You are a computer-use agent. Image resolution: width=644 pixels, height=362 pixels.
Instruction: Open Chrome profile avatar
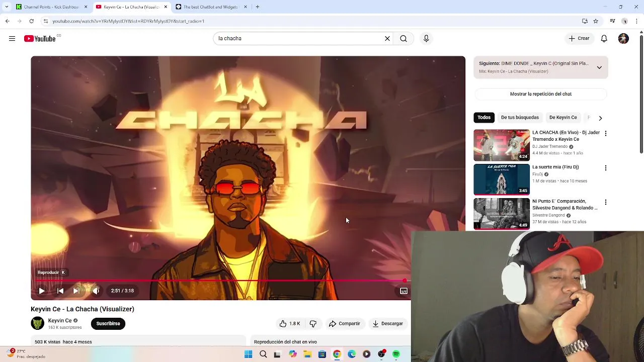tap(624, 21)
